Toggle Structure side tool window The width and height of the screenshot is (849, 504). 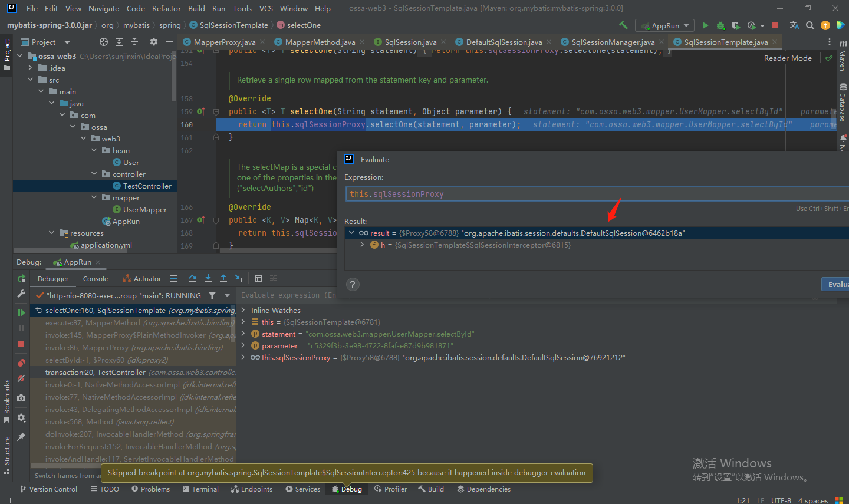[x=6, y=454]
